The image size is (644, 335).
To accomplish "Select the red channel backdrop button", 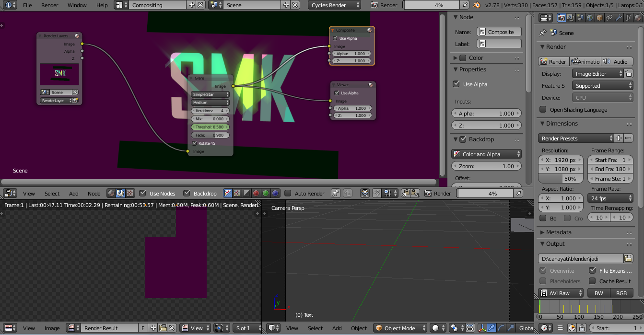I will pos(256,193).
